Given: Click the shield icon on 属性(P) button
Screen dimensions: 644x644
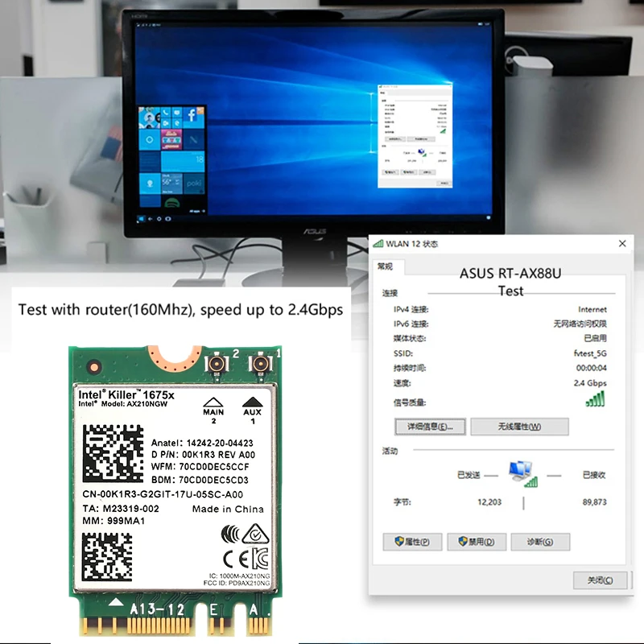Looking at the screenshot, I should click(398, 541).
